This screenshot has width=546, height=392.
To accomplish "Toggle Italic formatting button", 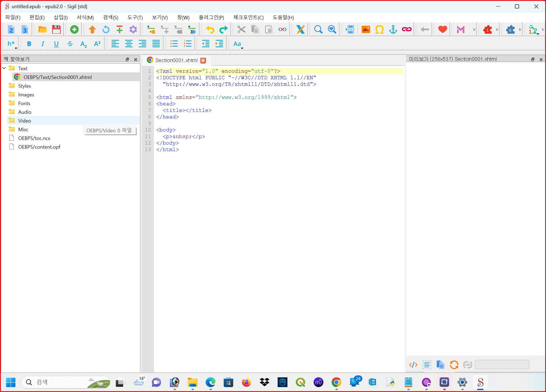I will point(43,44).
